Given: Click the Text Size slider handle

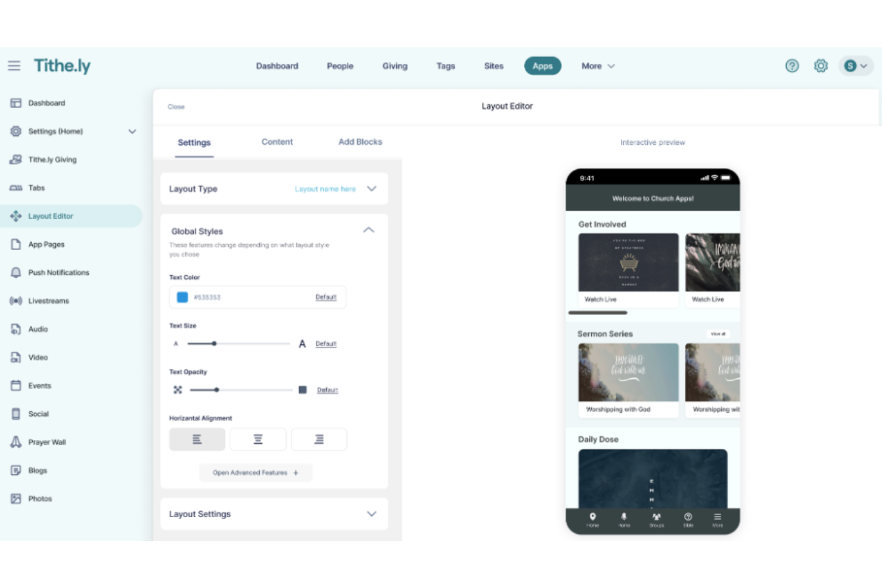Looking at the screenshot, I should click(214, 343).
